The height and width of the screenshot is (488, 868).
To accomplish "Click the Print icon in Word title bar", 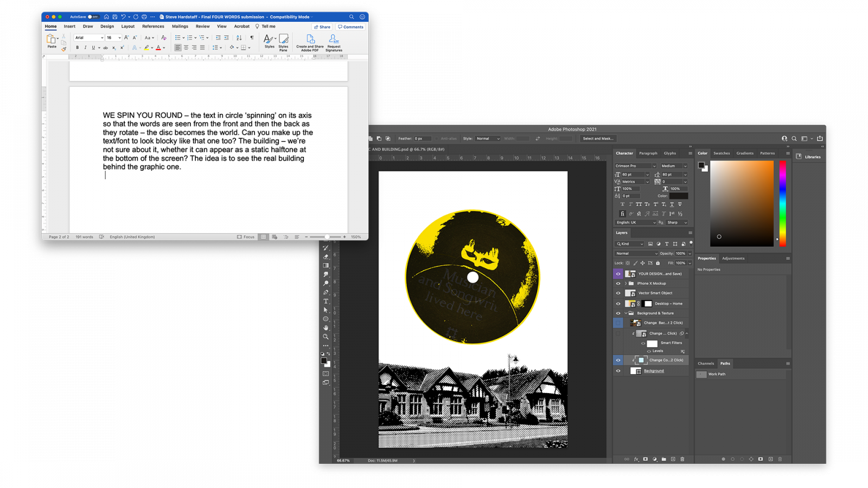I will (x=144, y=17).
